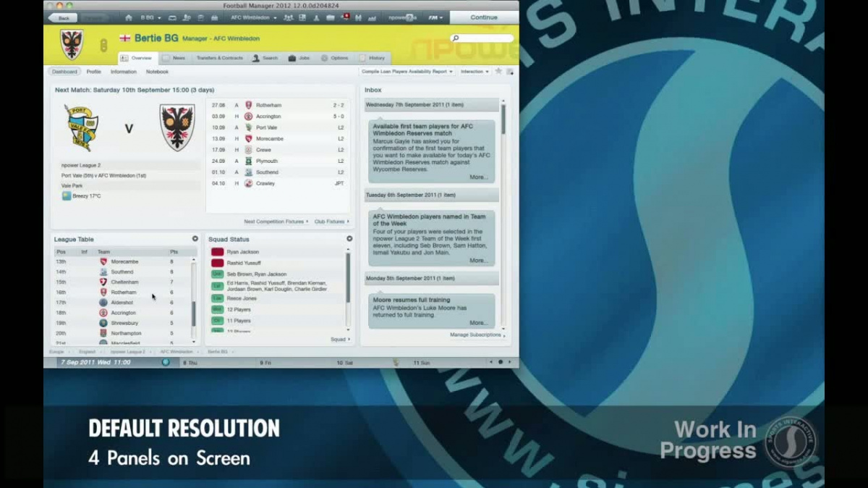Click the star bookmark icon
The image size is (868, 488).
498,72
